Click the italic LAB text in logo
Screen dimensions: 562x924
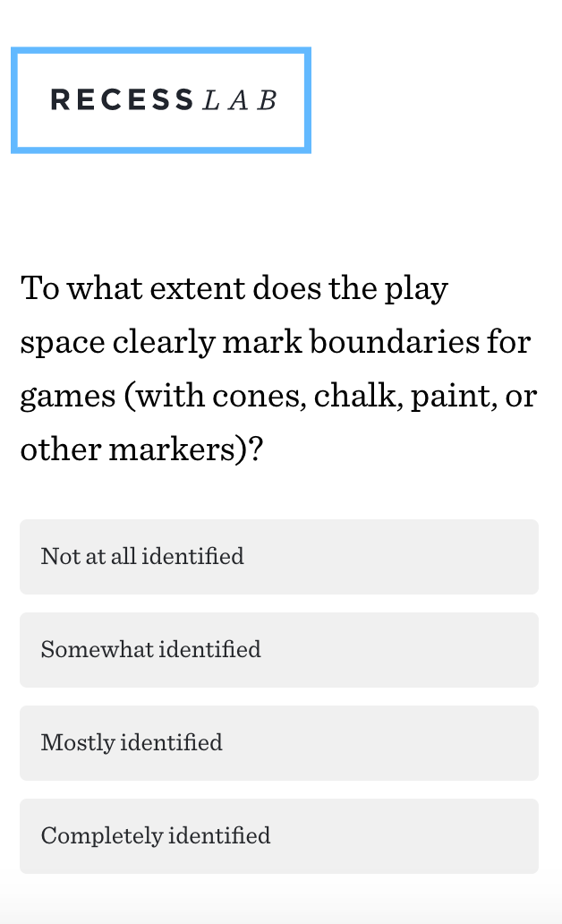point(240,100)
